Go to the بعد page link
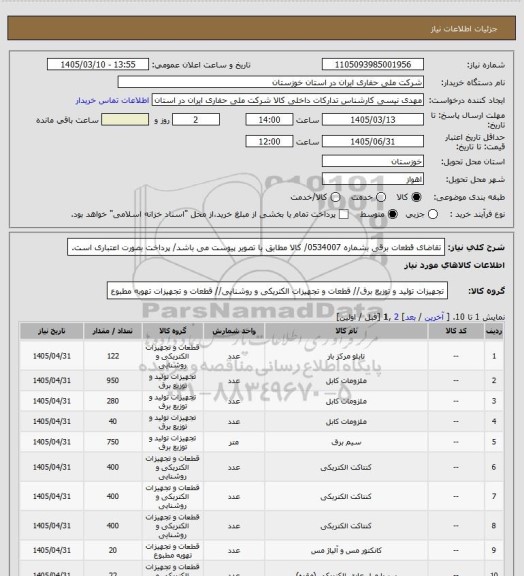The image size is (524, 576). pos(410,317)
